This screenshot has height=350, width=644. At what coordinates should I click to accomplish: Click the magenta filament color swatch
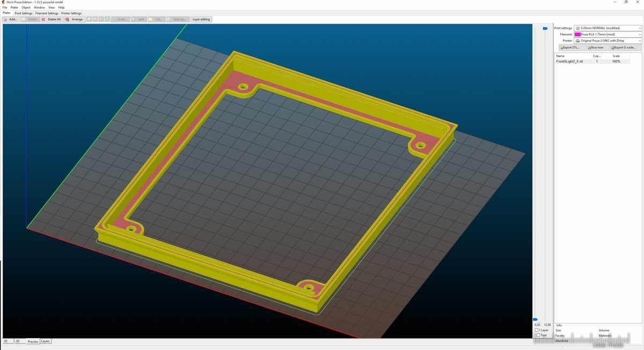577,34
